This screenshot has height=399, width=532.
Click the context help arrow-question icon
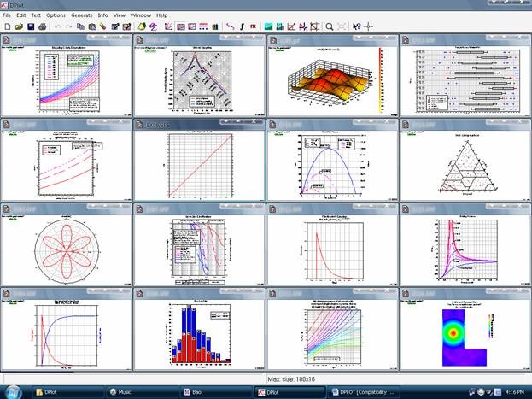356,26
